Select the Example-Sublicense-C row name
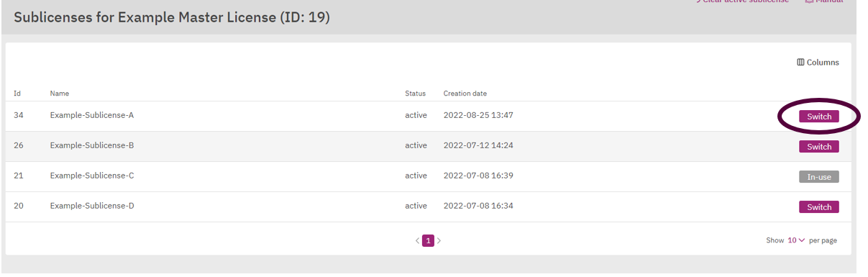Screen dimensions: 868x277 click(92, 176)
